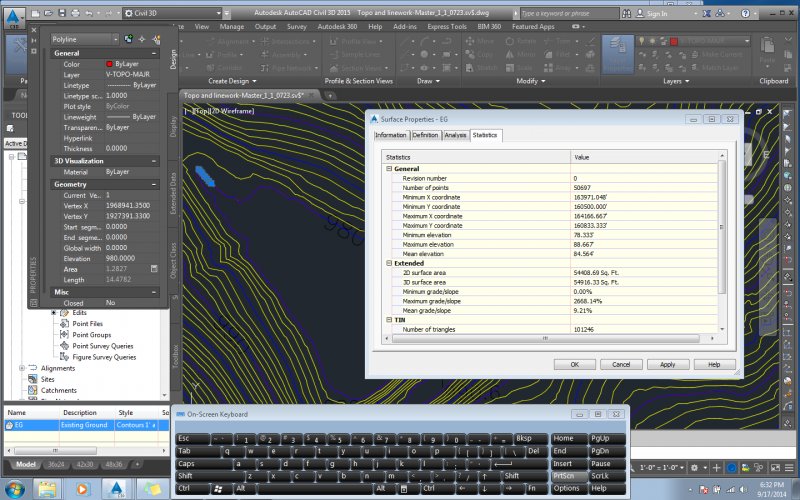The image size is (800, 500).
Task: Collapse the Geometry section in Properties palette
Action: (153, 184)
